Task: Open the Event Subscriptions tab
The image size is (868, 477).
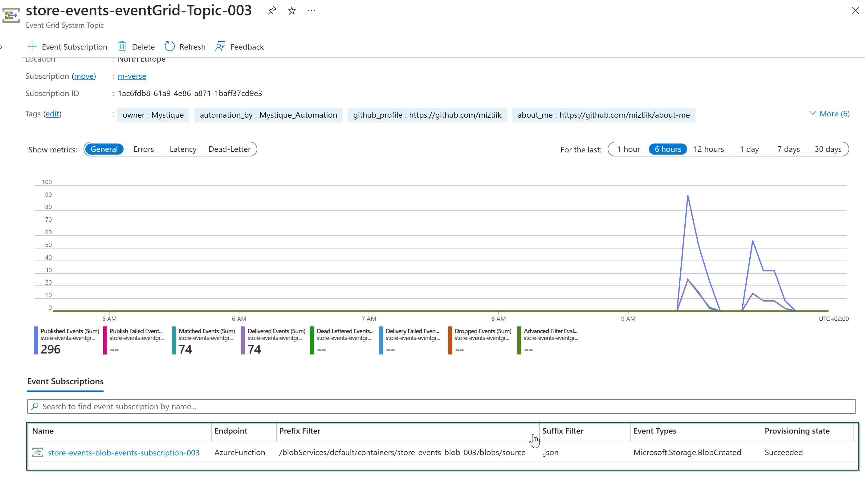Action: 65,381
